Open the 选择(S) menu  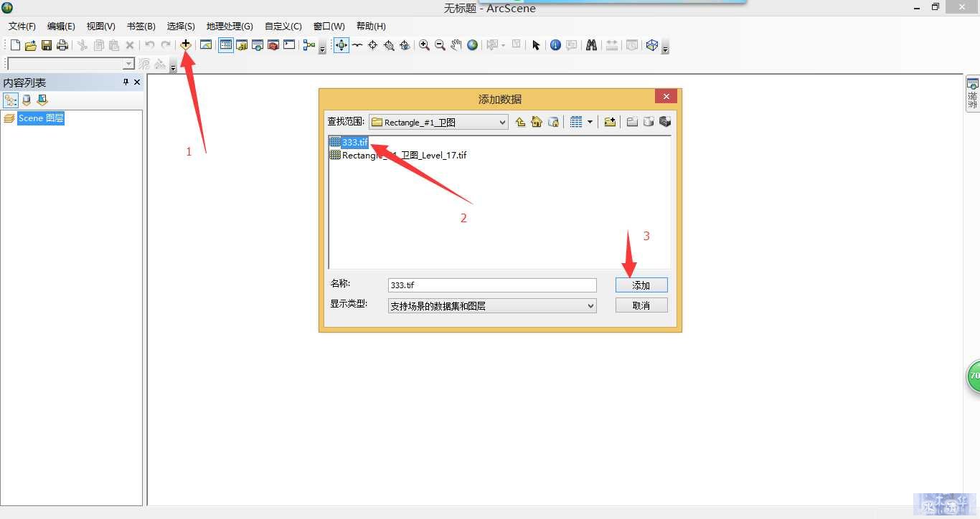(x=181, y=26)
